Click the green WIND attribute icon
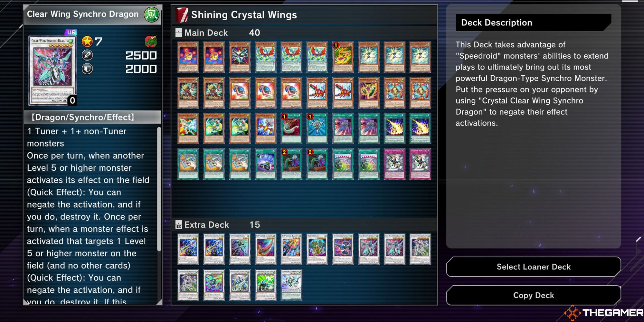Screen dimensions: 644x322 coord(152,14)
